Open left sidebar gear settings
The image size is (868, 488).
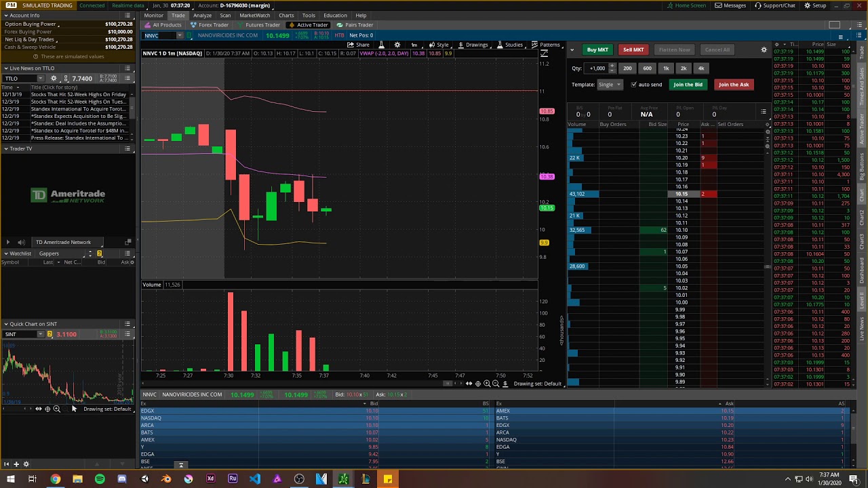[26, 464]
